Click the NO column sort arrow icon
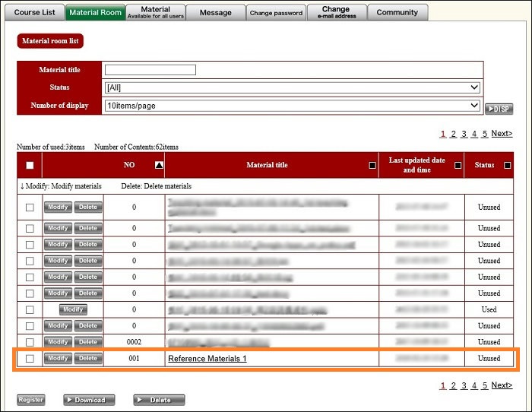This screenshot has width=532, height=412. click(x=159, y=165)
